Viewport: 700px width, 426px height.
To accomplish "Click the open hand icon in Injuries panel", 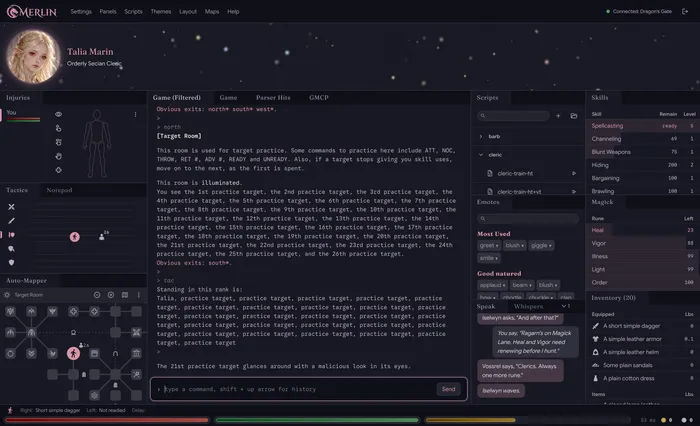I will coord(58,156).
